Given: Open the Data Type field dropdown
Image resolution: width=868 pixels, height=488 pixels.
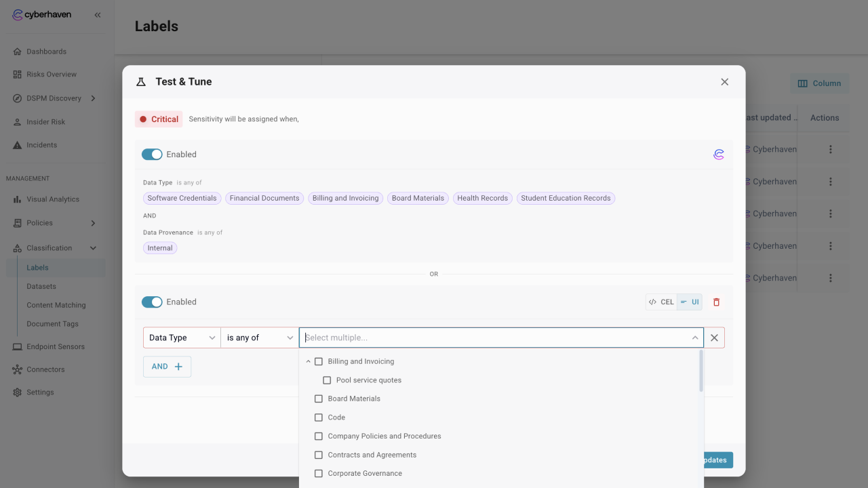Looking at the screenshot, I should 182,338.
